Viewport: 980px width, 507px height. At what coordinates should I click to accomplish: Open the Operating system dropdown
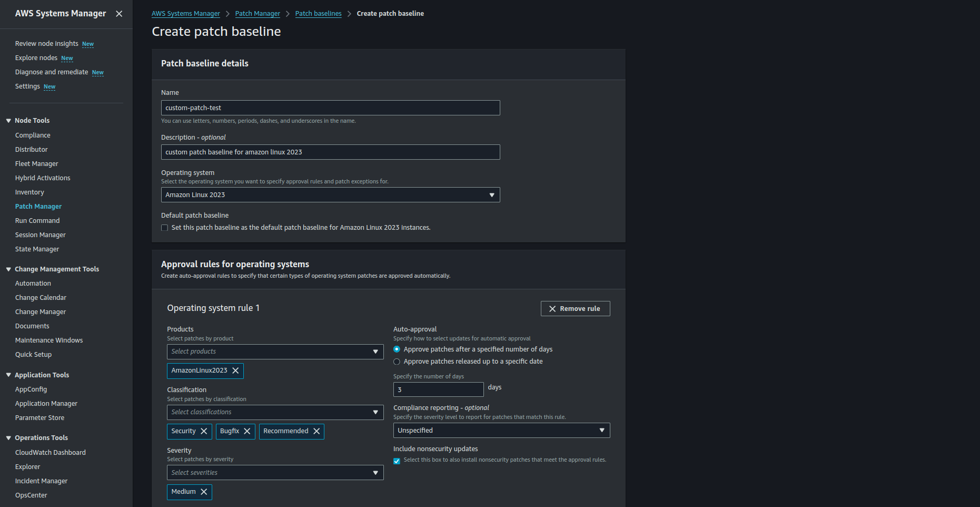click(330, 195)
